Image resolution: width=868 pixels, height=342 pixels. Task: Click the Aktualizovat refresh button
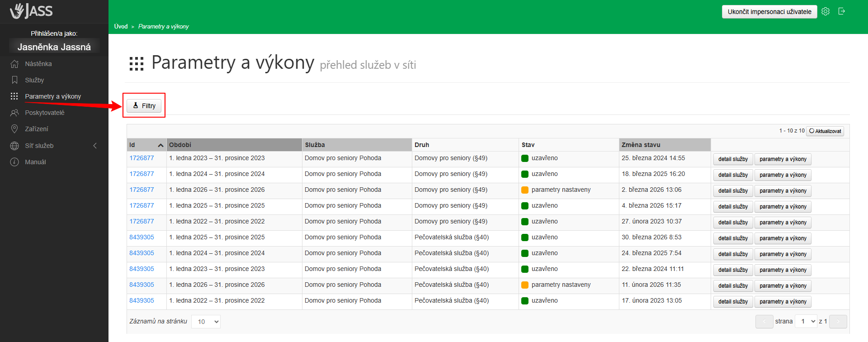(x=825, y=131)
